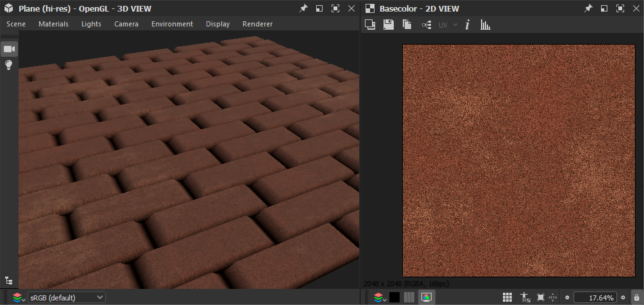The height and width of the screenshot is (305, 644).
Task: Fit image to view in 2D view
Action: [541, 297]
